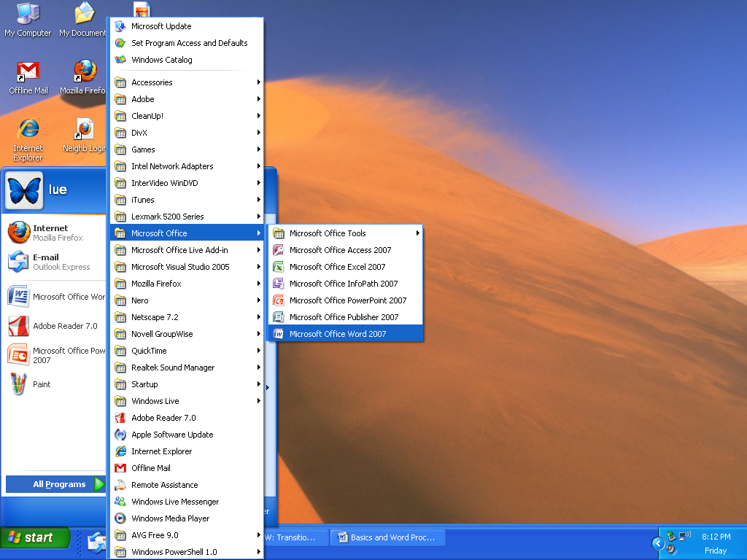This screenshot has height=560, width=747.
Task: Show hidden tray icons with the chevron
Action: [x=658, y=543]
